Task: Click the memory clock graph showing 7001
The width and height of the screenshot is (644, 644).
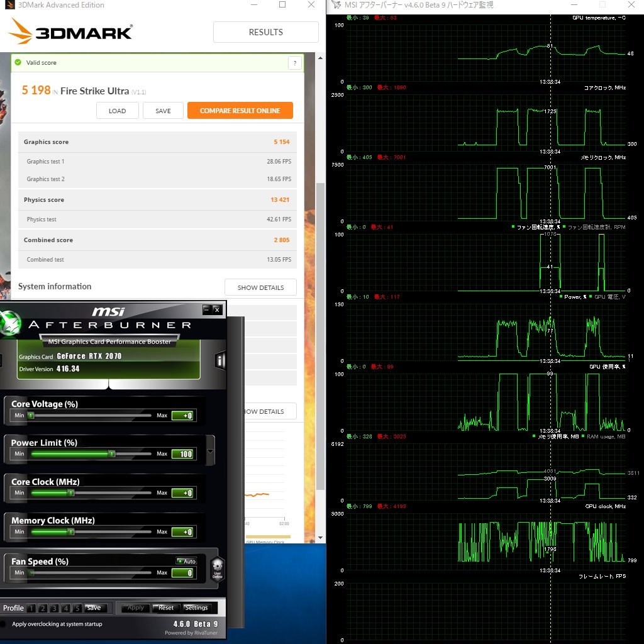Action: point(486,193)
